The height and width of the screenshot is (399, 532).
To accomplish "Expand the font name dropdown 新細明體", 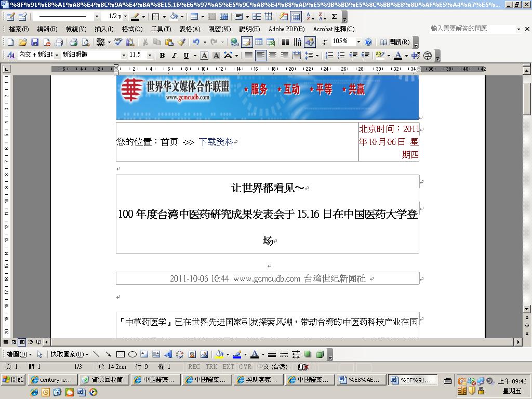I will coord(124,55).
